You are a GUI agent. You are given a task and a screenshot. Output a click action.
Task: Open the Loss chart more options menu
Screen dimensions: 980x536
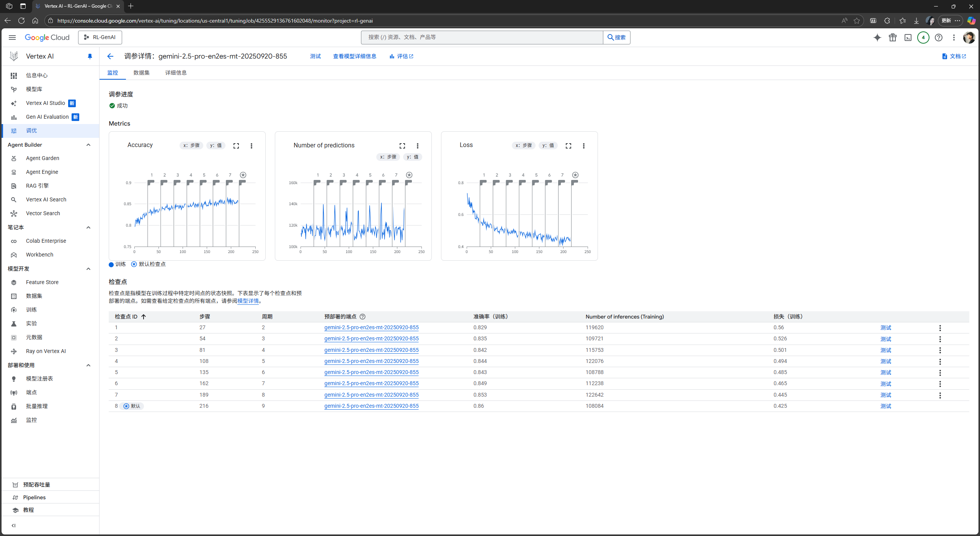coord(584,146)
